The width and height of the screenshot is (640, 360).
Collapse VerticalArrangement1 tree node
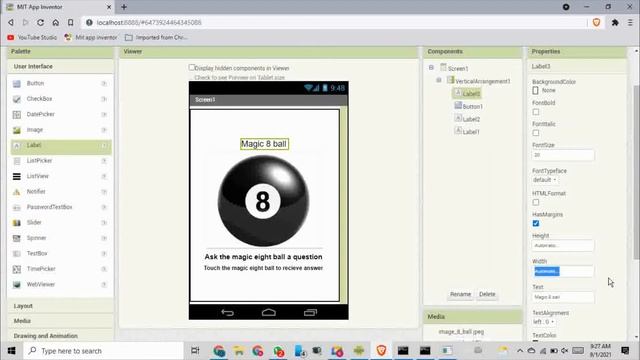pyautogui.click(x=439, y=80)
